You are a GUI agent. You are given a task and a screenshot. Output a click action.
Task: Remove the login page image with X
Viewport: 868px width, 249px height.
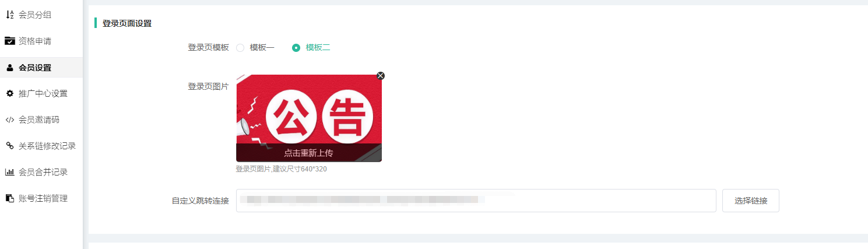(x=381, y=75)
